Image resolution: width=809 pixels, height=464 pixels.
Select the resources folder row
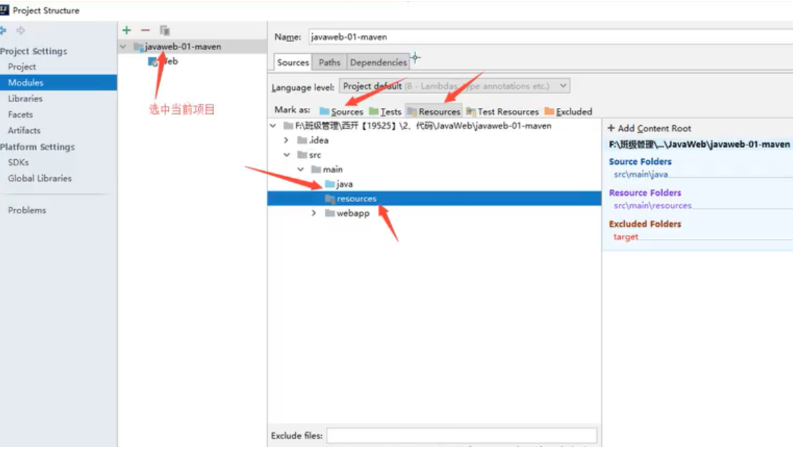click(434, 198)
